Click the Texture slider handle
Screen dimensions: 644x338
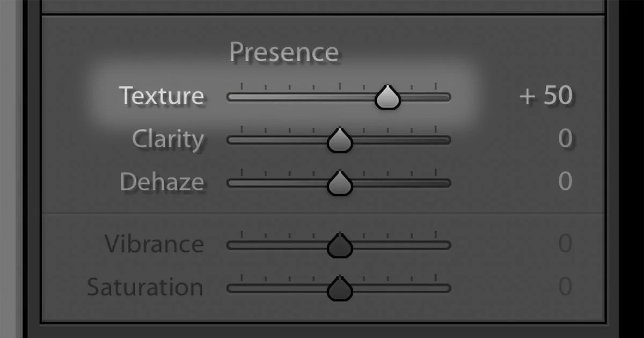387,98
